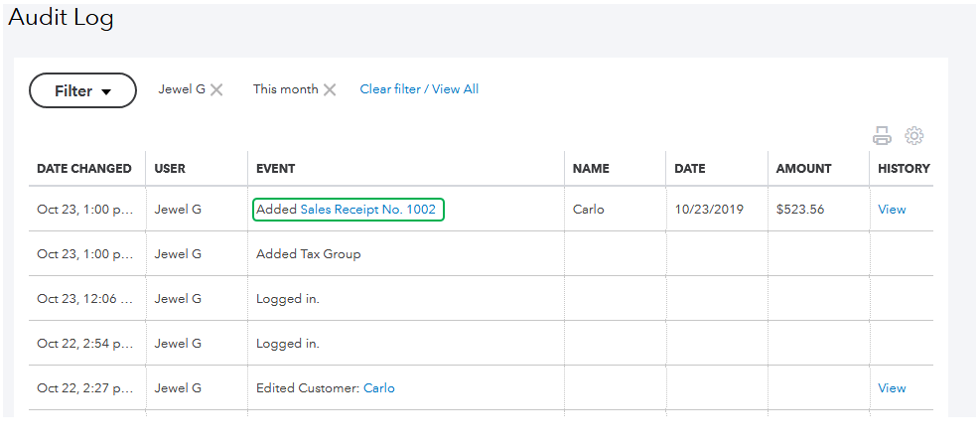Remove the This month filter chip

pos(330,89)
